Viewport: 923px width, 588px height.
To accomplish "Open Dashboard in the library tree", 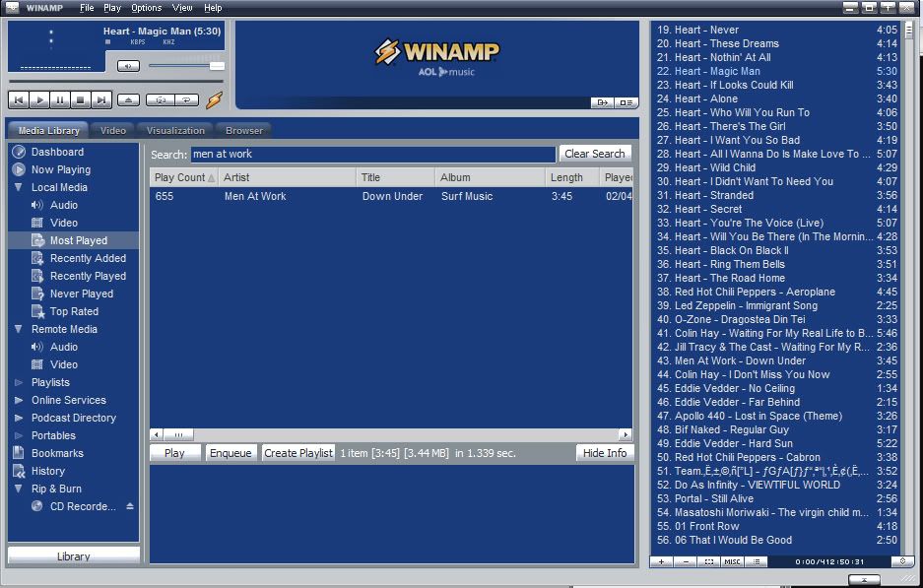I will point(57,152).
